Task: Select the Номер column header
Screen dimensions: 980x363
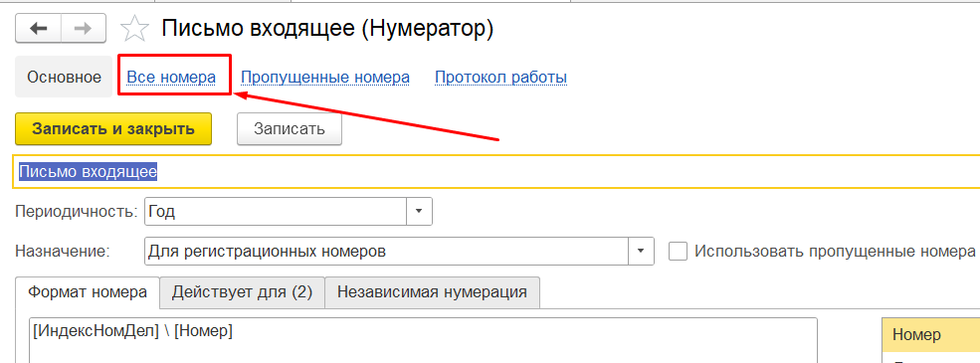Action: click(x=930, y=334)
